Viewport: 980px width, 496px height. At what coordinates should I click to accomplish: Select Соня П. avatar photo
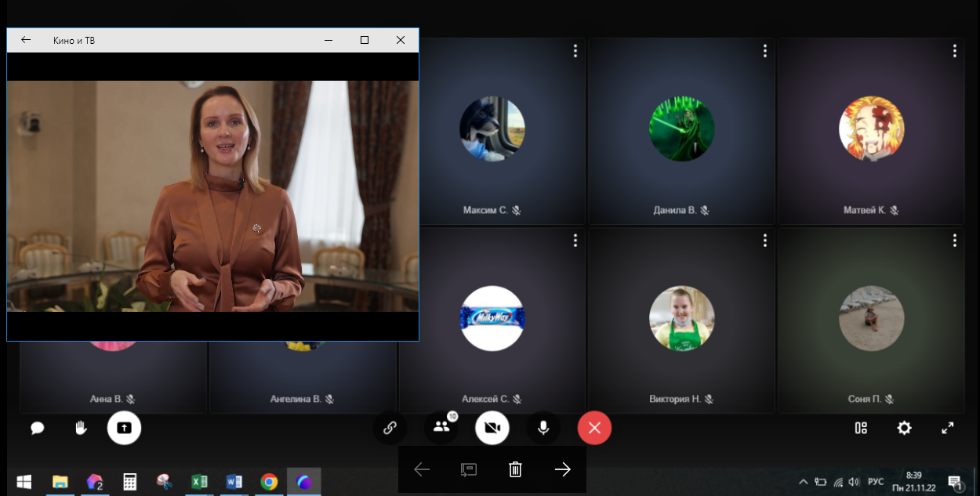point(872,318)
